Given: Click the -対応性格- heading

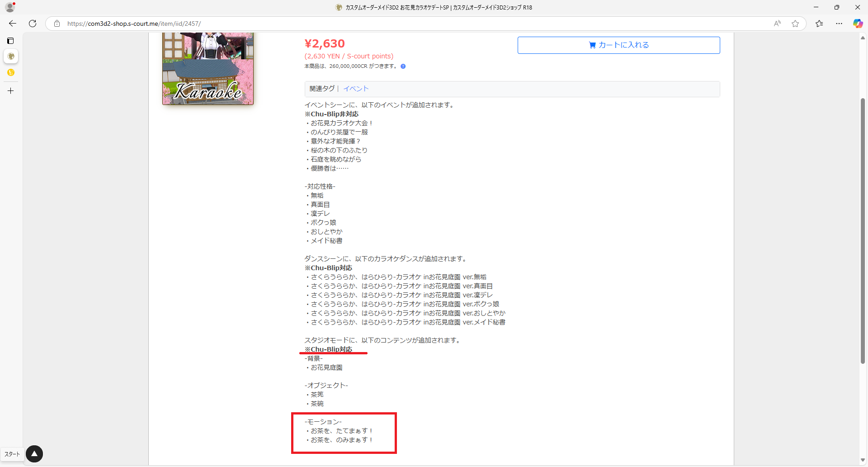Looking at the screenshot, I should (320, 186).
